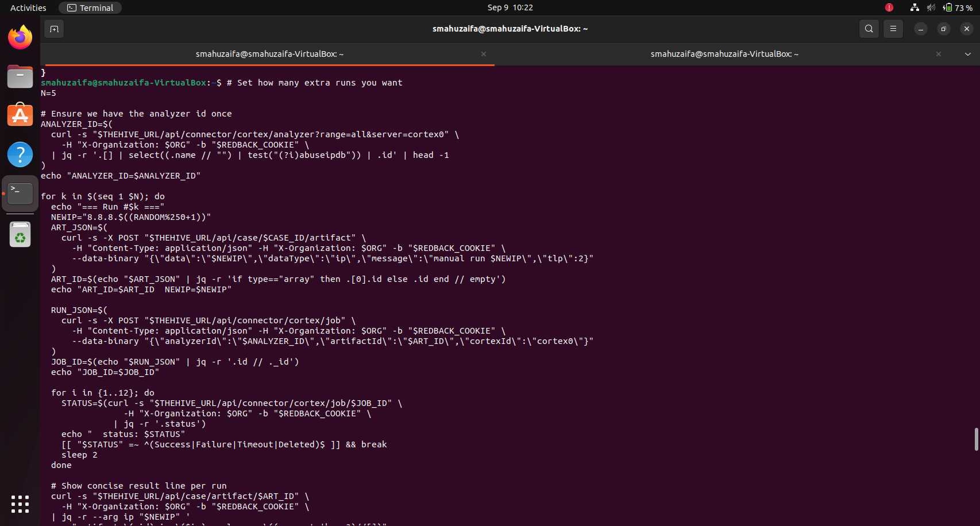Select the first terminal tab
Image resolution: width=980 pixels, height=526 pixels.
click(x=269, y=54)
